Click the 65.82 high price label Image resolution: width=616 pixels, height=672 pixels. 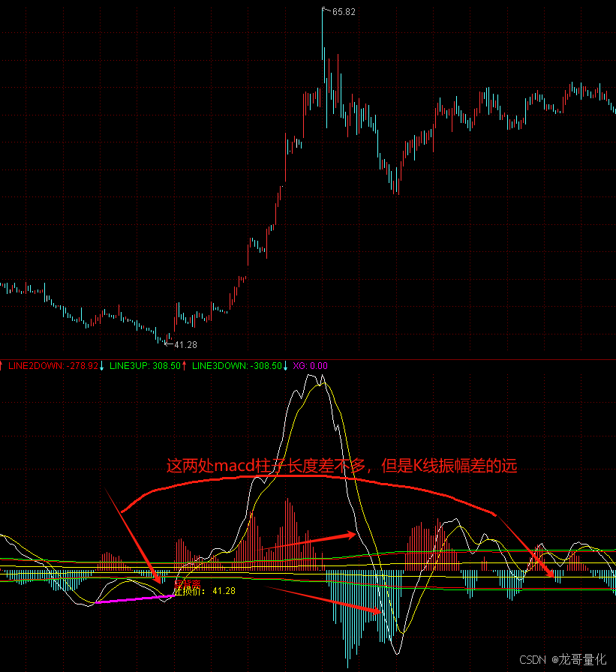point(344,12)
